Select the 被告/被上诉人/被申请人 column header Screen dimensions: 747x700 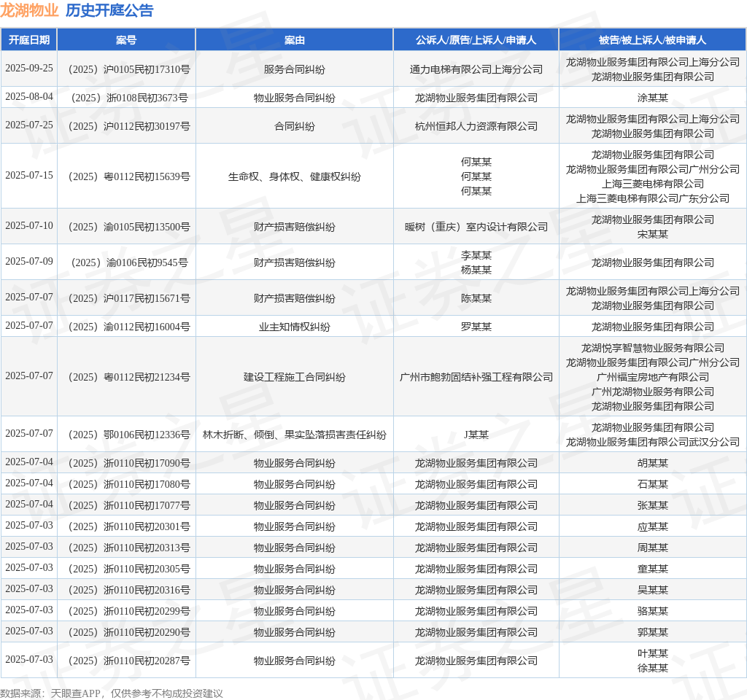click(x=653, y=40)
